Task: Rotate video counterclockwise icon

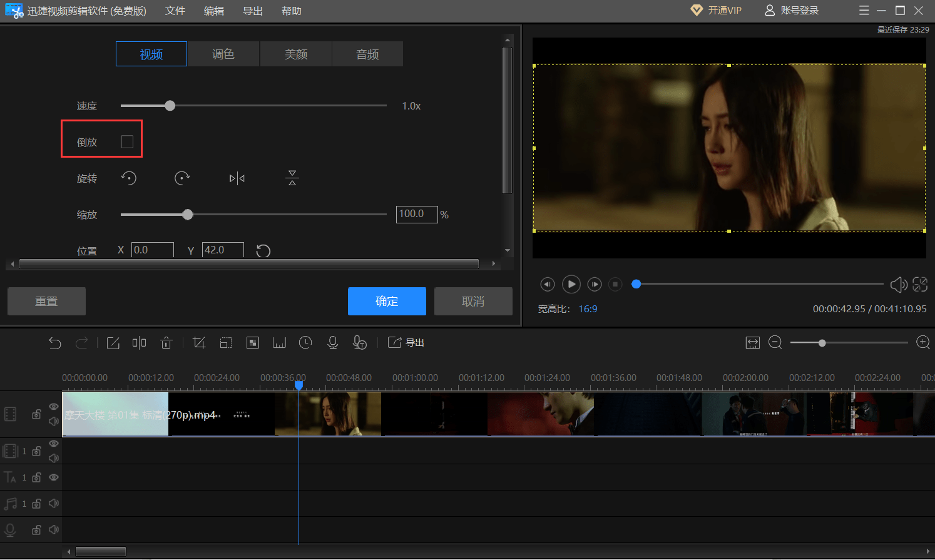Action: pos(128,178)
